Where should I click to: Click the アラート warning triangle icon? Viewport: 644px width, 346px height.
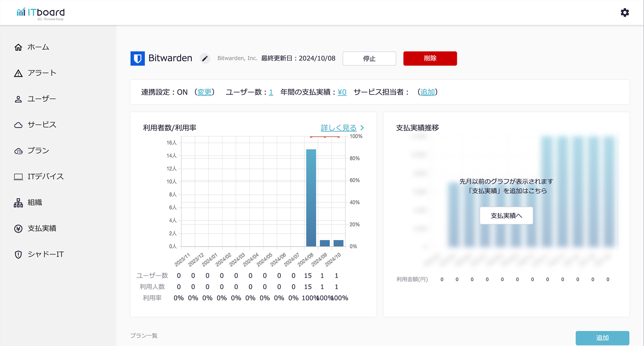[18, 73]
